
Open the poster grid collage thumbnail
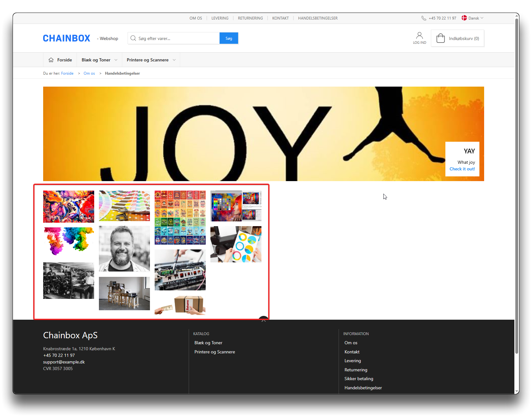180,218
